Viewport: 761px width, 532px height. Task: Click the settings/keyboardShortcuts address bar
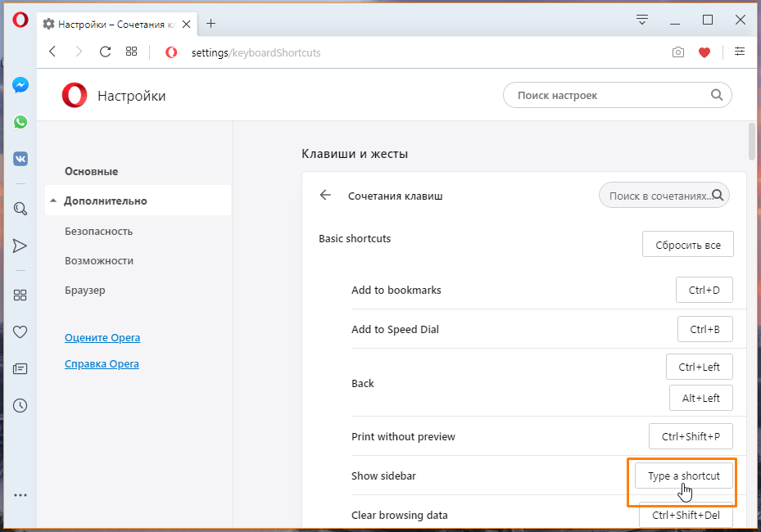256,52
